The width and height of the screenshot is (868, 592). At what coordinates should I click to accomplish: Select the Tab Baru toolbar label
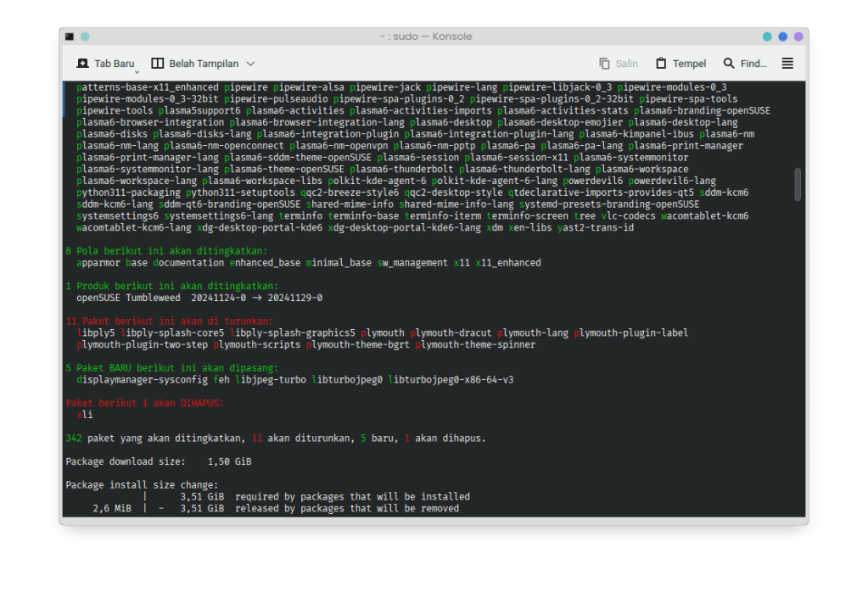point(113,63)
